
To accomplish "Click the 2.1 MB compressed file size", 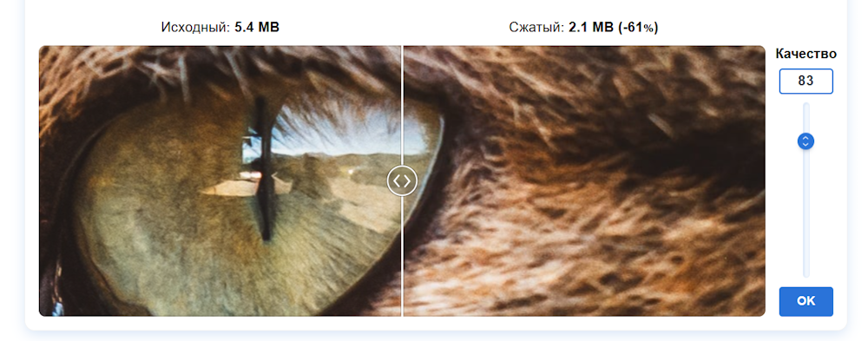I will point(591,27).
